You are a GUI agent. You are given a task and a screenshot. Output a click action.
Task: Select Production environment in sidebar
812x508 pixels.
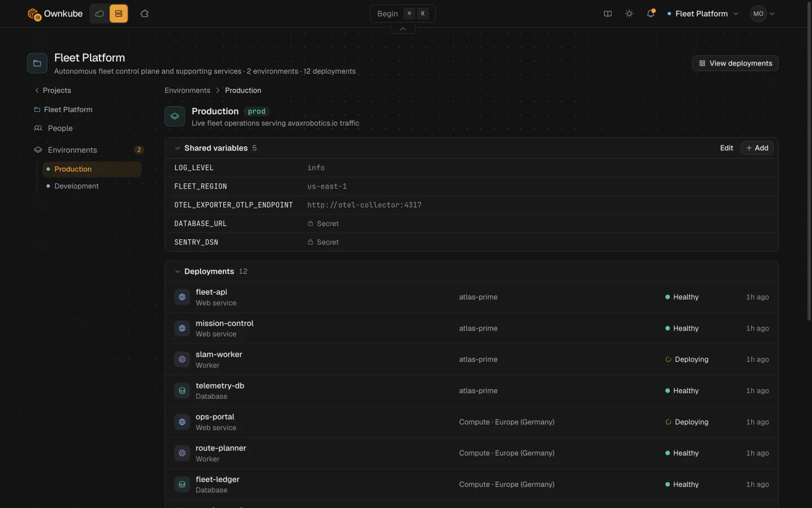[92, 169]
